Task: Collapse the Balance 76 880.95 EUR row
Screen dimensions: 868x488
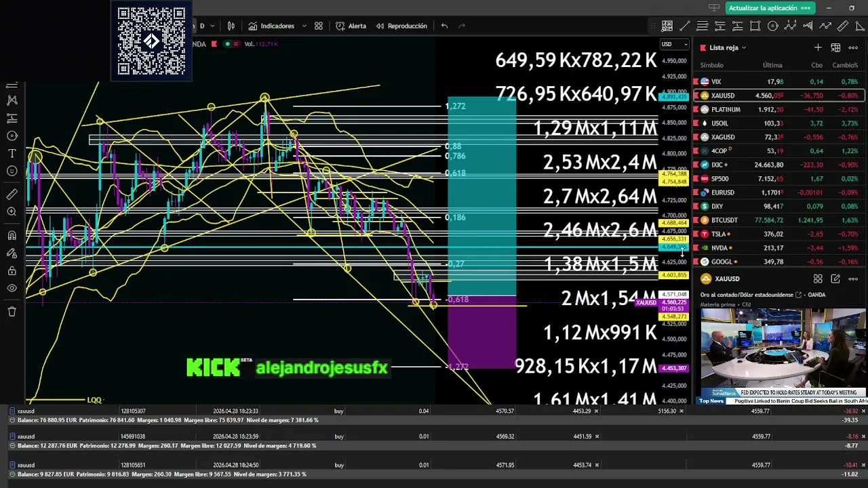Action: tap(13, 420)
